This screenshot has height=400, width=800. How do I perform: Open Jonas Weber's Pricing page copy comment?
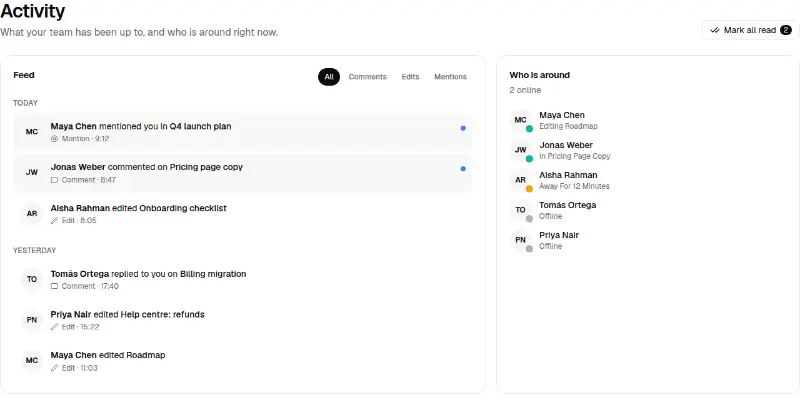[x=243, y=173]
